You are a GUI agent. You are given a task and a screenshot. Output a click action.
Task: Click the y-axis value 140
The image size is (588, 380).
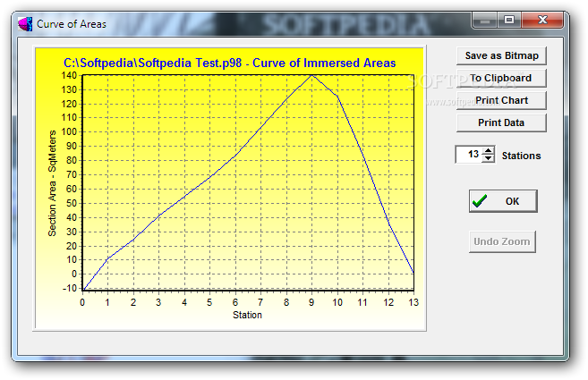pyautogui.click(x=69, y=75)
